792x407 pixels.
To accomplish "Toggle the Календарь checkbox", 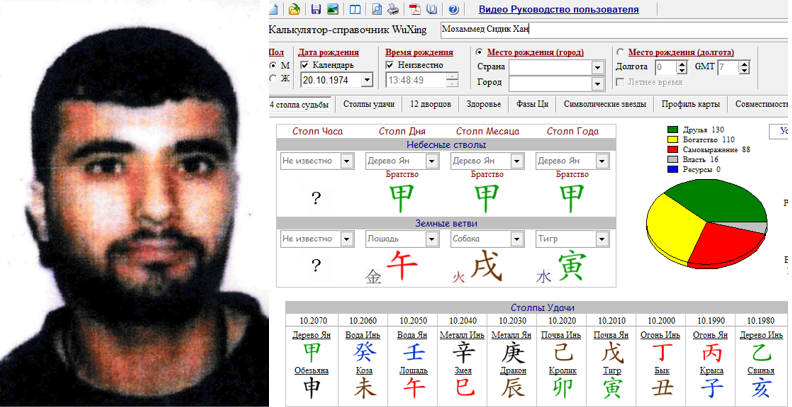I will tap(304, 65).
